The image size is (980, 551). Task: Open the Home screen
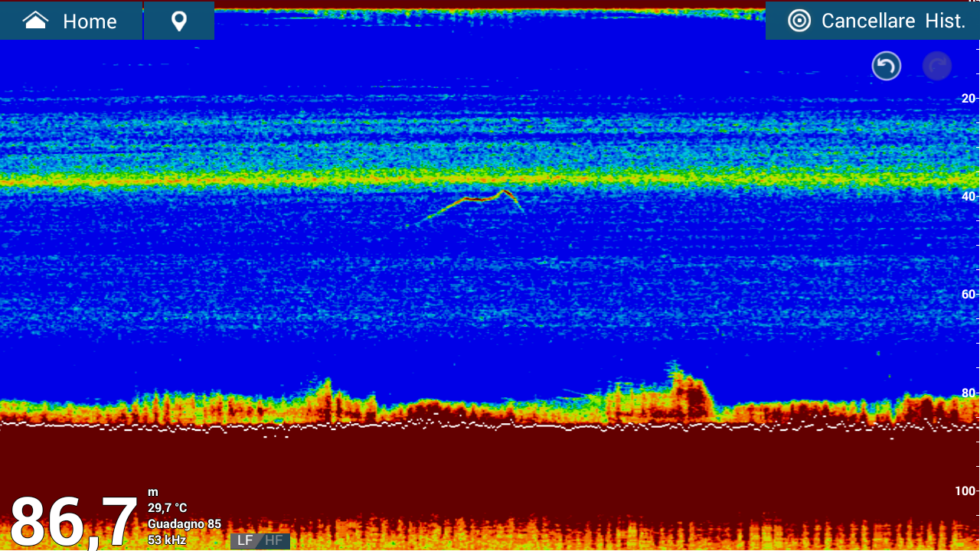(71, 21)
